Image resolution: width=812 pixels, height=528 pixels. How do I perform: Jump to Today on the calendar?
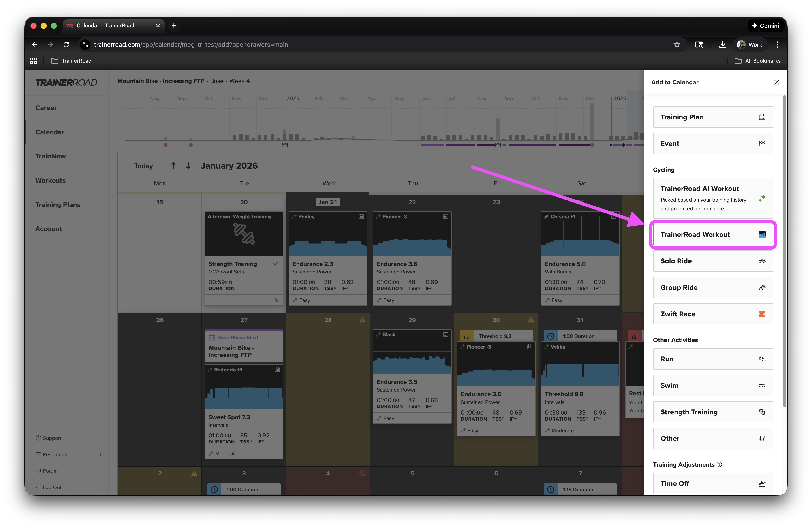143,166
